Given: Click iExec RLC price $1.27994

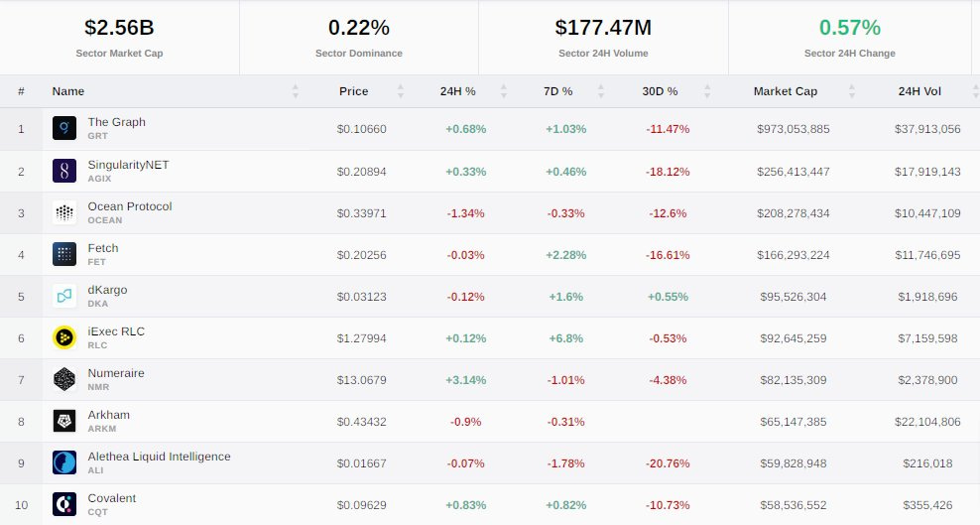Looking at the screenshot, I should click(361, 338).
